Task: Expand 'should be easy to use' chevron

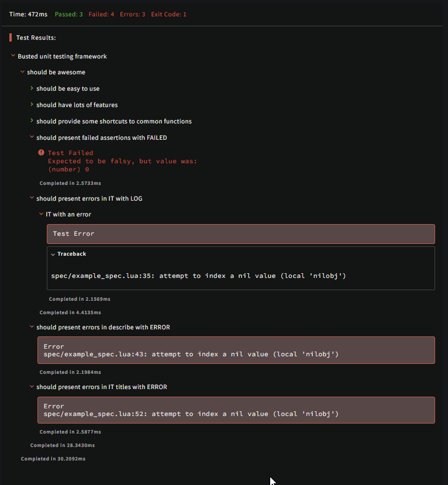Action: point(32,88)
